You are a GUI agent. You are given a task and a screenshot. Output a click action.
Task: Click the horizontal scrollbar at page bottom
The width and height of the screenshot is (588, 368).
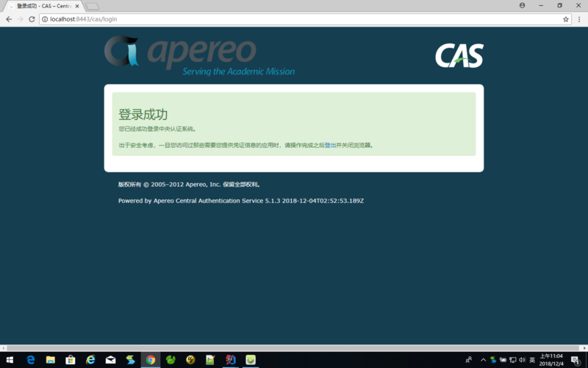pyautogui.click(x=293, y=348)
